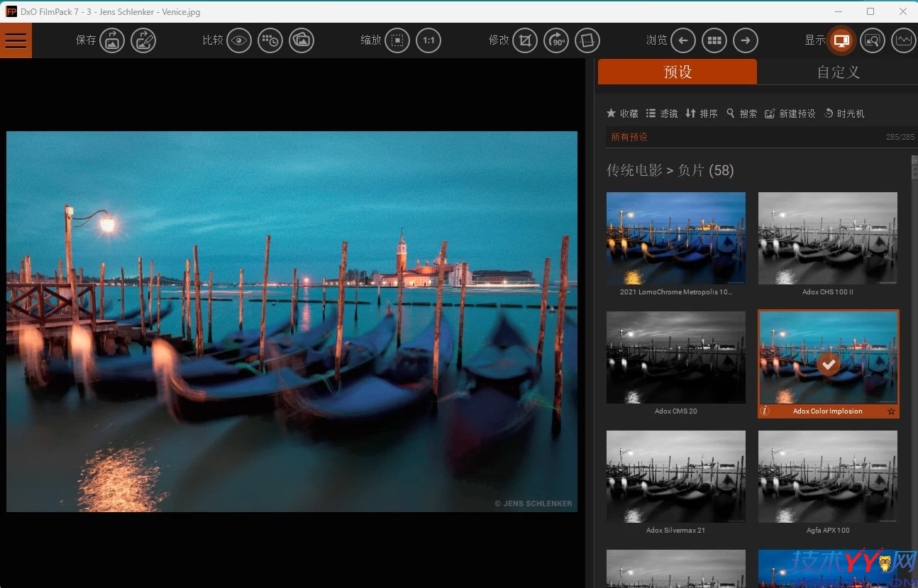This screenshot has width=918, height=588.
Task: Select the 预设 tab
Action: pyautogui.click(x=677, y=72)
